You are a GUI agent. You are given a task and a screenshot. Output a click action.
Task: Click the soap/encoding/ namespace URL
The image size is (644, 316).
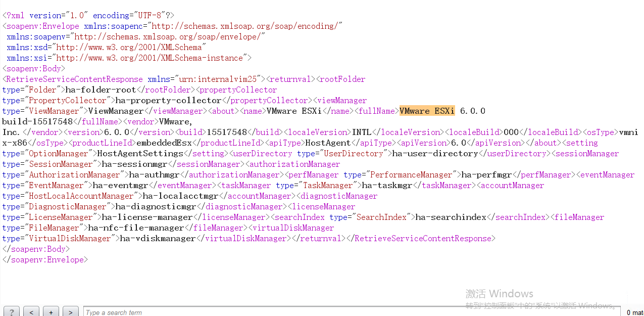245,26
